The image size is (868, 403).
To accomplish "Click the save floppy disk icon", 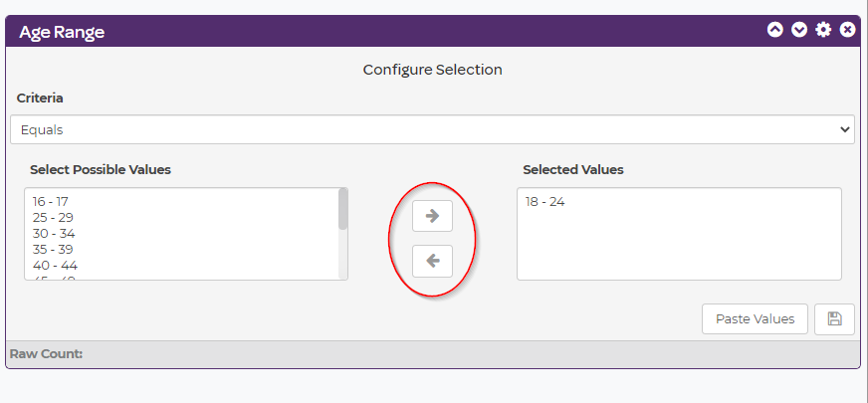I will 834,319.
